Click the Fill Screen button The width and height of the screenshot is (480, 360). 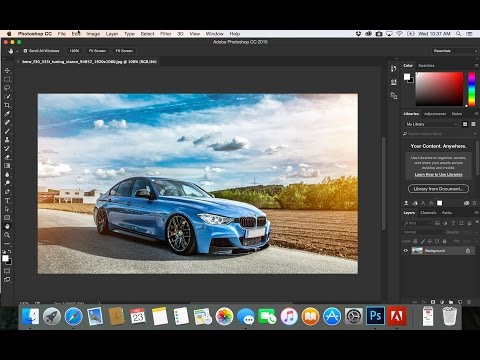point(124,51)
